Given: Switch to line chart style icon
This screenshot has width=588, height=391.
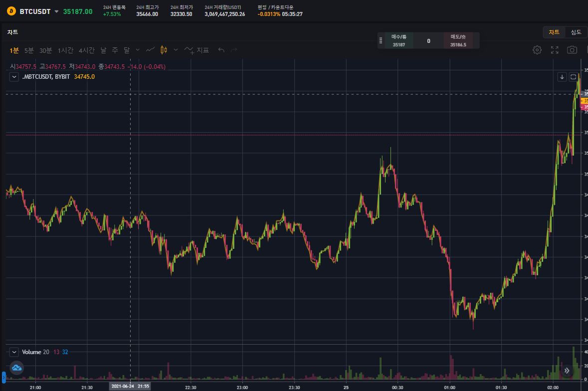Looking at the screenshot, I should point(150,50).
